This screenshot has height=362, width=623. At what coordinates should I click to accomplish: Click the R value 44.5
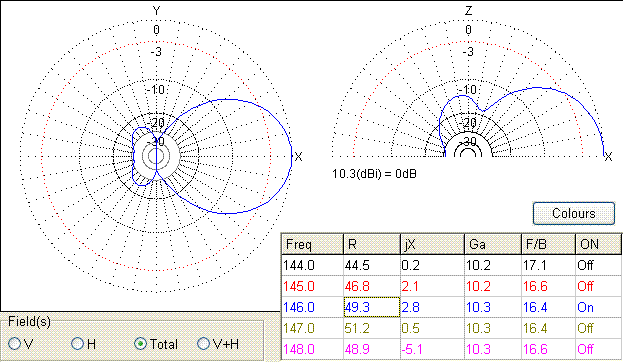pos(371,265)
